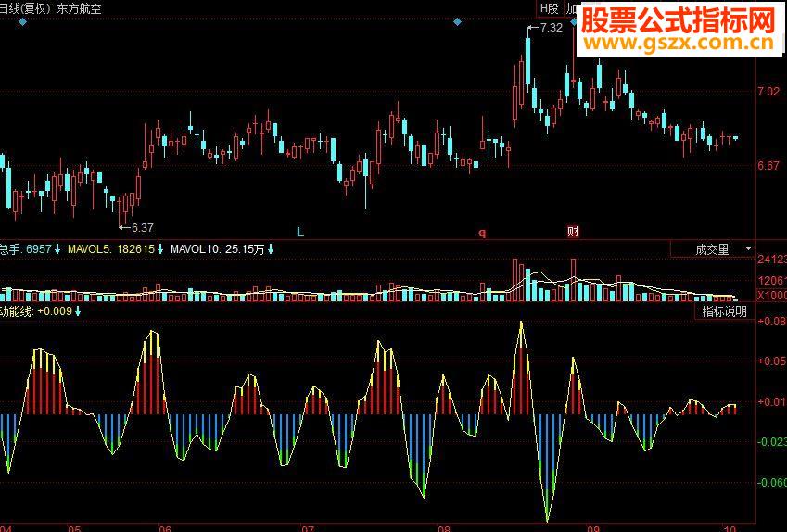Click the 6.67 price axis label
Screen dimensions: 787x532
(x=768, y=166)
